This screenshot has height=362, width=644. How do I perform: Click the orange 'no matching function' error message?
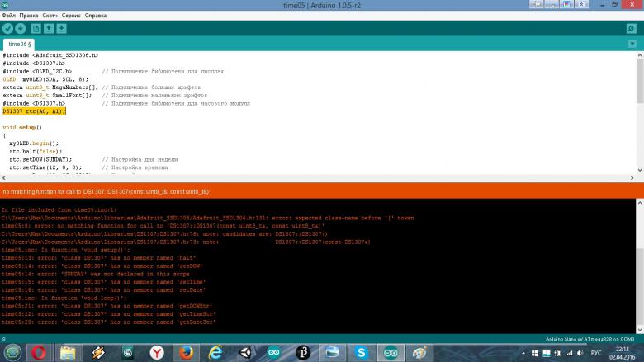click(x=107, y=191)
